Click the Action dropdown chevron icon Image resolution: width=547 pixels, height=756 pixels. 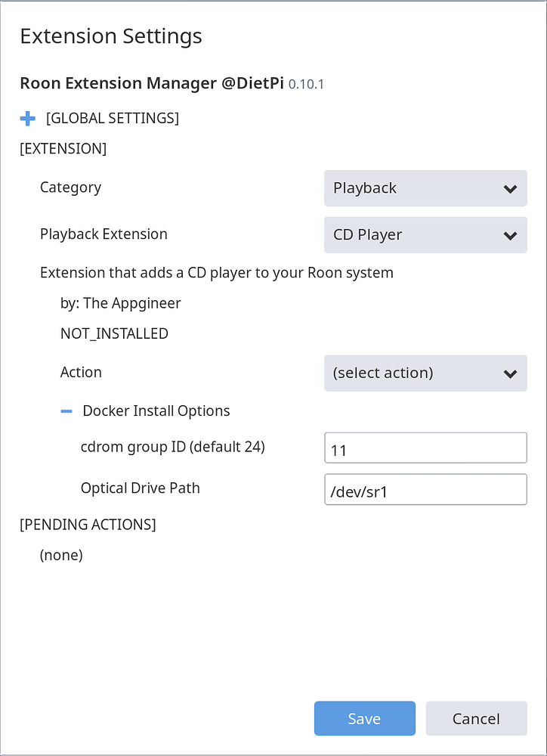click(x=511, y=373)
